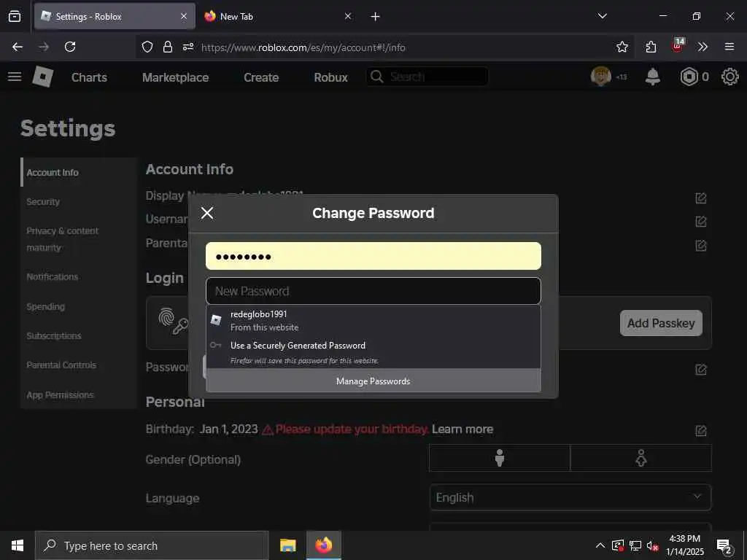Image resolution: width=747 pixels, height=560 pixels.
Task: Open a new browser tab
Action: tap(376, 16)
